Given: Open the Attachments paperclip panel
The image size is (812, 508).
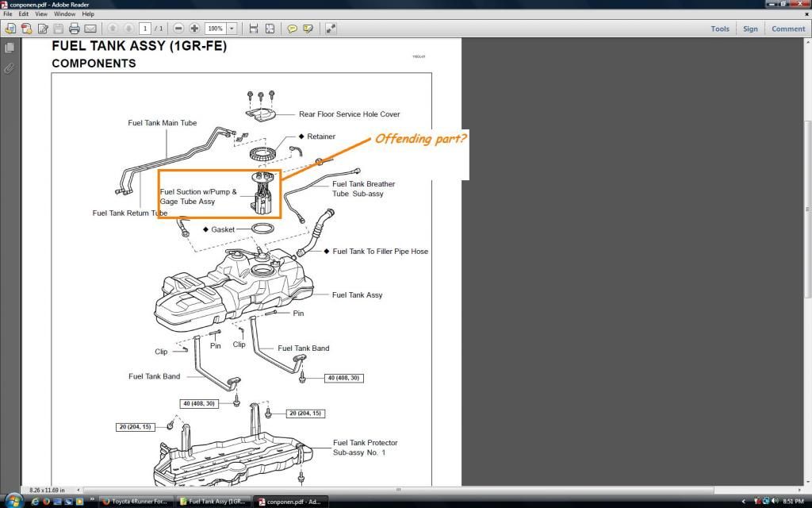Looking at the screenshot, I should pos(9,67).
